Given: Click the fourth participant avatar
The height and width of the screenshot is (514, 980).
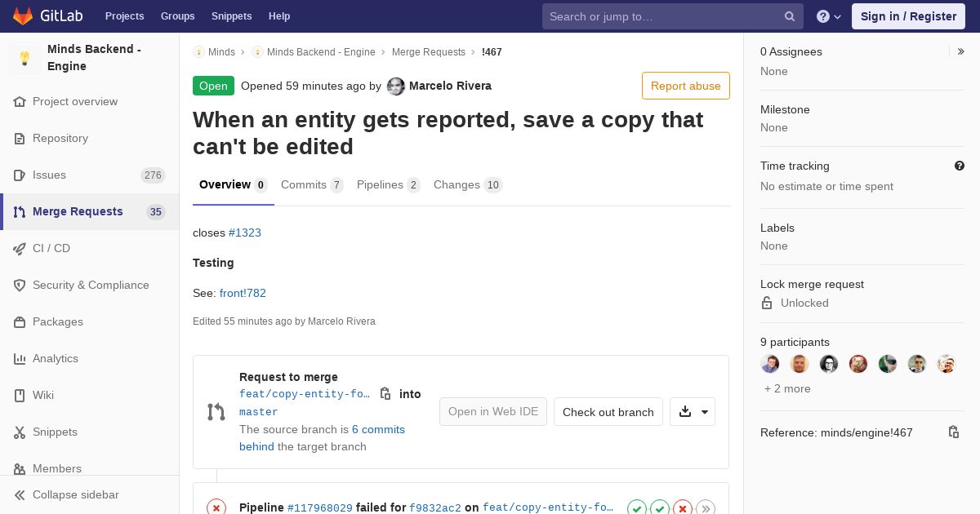Looking at the screenshot, I should (858, 364).
